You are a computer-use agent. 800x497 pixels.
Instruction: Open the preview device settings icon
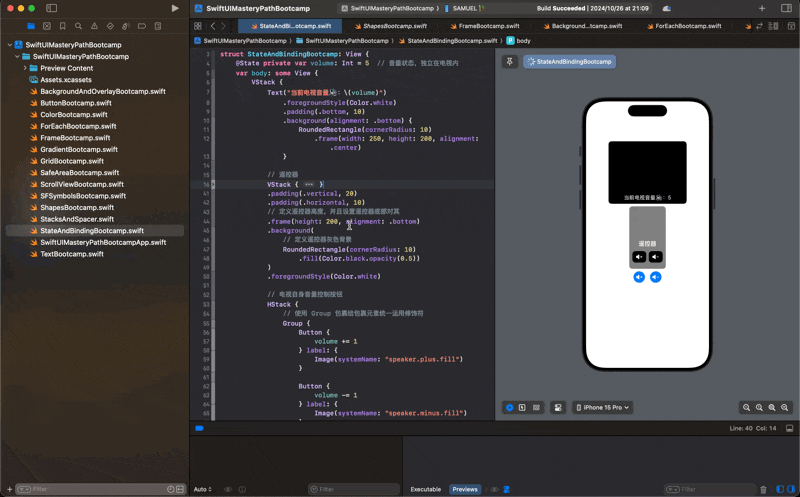[558, 407]
